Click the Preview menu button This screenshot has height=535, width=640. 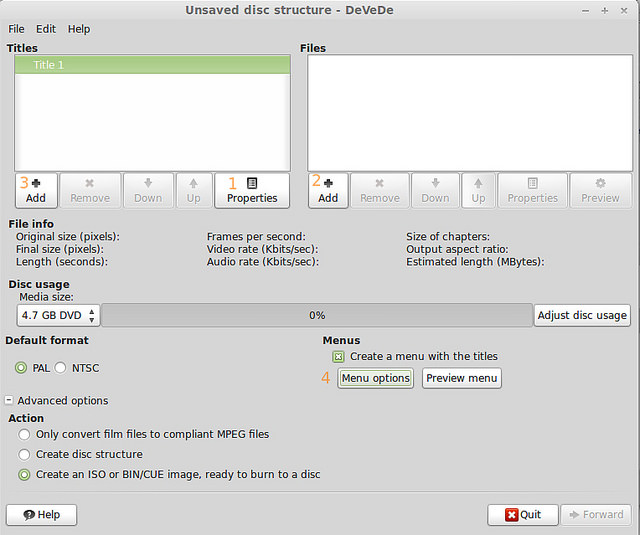[x=461, y=378]
